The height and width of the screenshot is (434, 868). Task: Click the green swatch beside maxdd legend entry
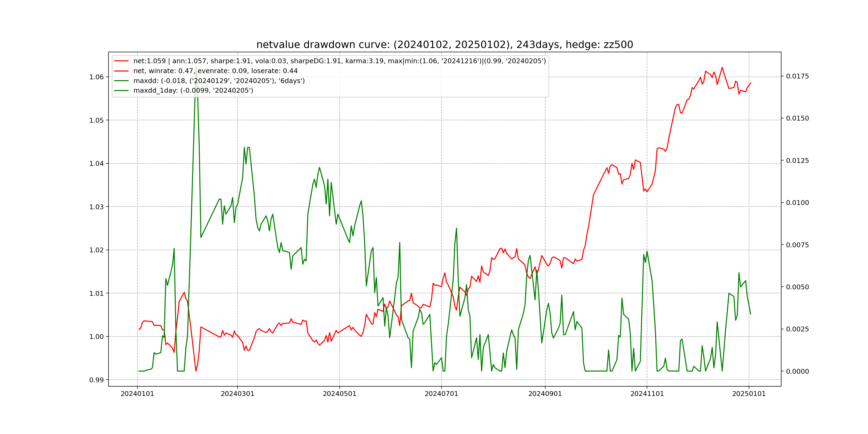tap(121, 81)
